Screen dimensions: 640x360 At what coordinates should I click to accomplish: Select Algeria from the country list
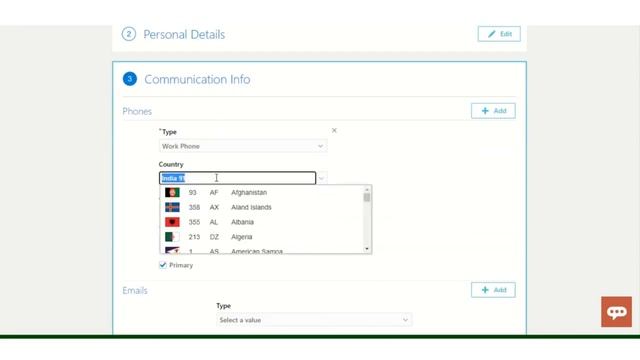tap(261, 237)
